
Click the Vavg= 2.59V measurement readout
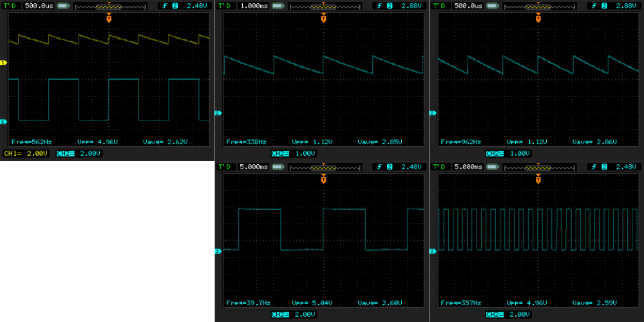pyautogui.click(x=594, y=303)
